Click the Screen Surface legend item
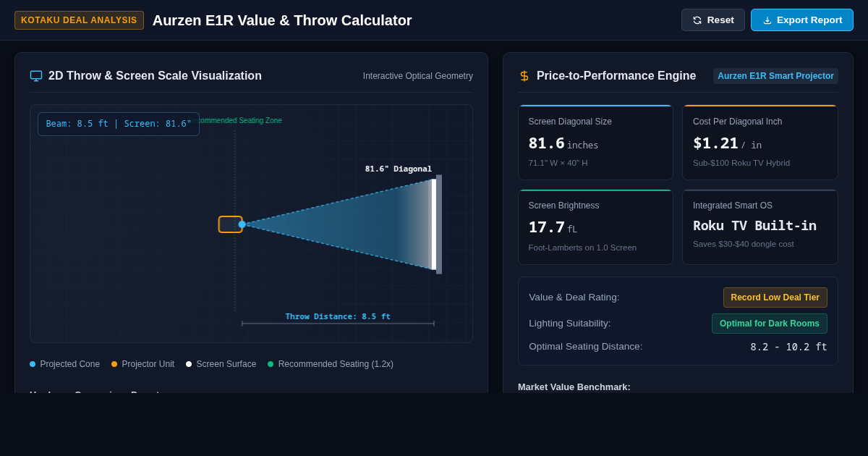 click(221, 364)
